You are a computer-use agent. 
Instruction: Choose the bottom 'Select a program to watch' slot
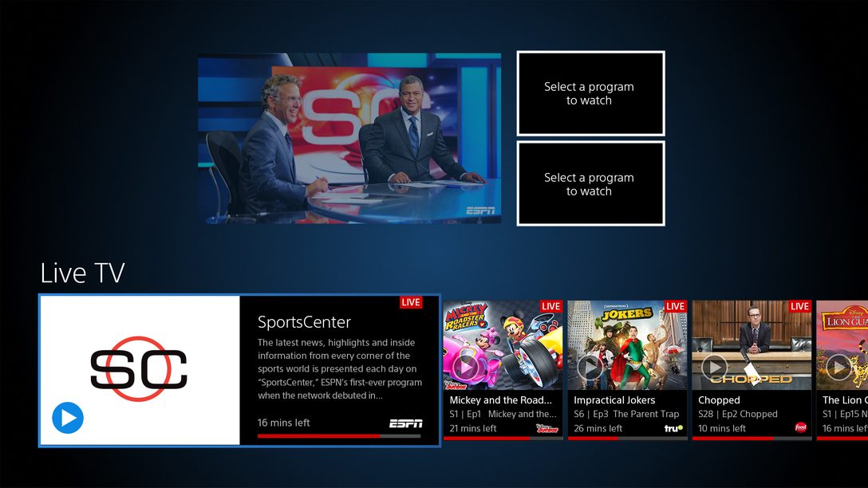pos(590,184)
